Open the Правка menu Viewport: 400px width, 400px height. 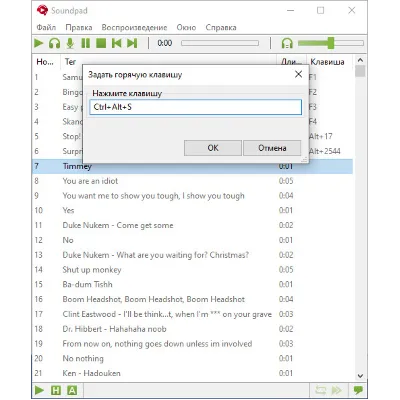[x=79, y=27]
